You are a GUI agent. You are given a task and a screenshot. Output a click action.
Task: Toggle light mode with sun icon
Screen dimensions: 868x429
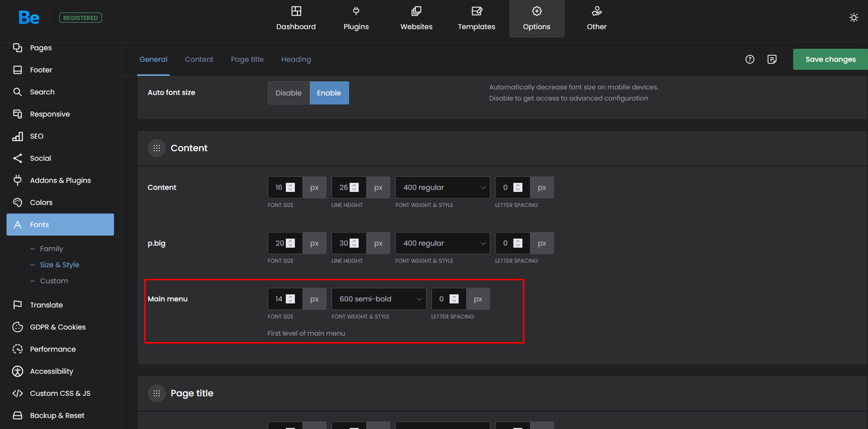coord(854,18)
